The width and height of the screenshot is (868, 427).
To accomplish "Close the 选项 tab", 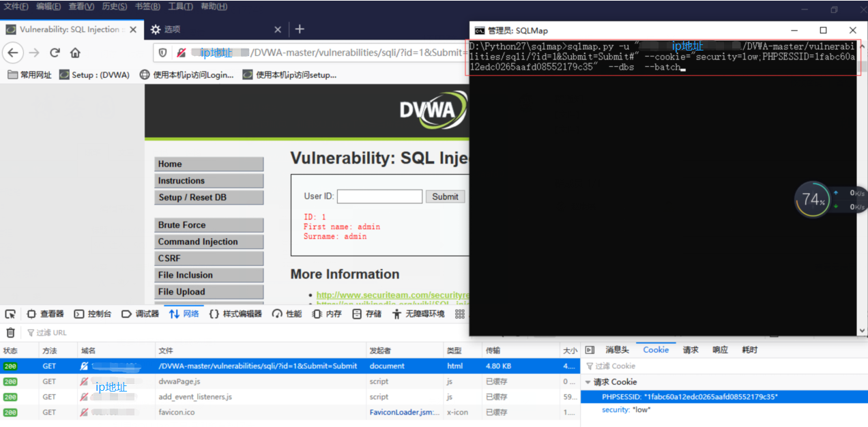I will click(x=278, y=29).
